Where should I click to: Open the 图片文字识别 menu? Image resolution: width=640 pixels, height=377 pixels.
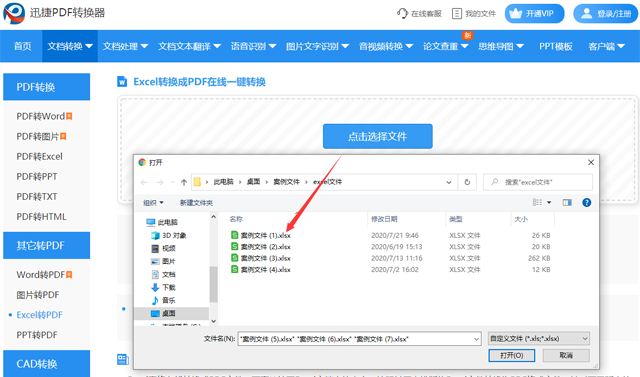tap(317, 46)
